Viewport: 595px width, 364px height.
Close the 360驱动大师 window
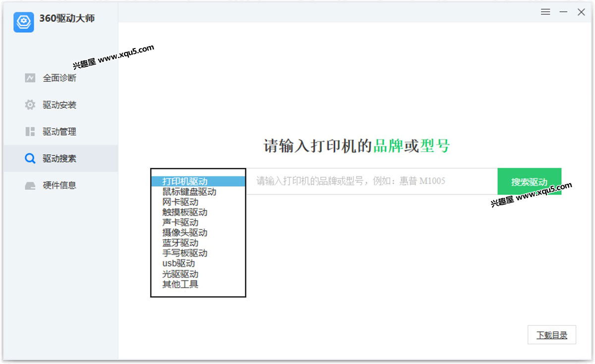(581, 12)
